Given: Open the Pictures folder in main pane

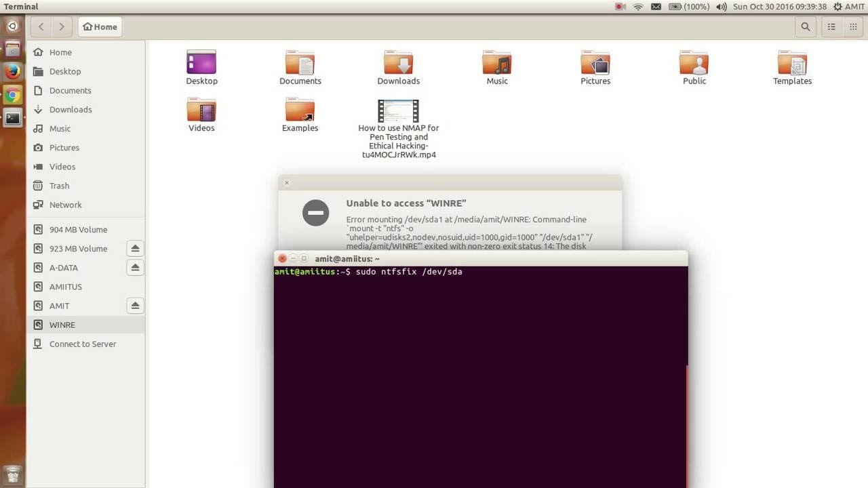Looking at the screenshot, I should tap(595, 64).
